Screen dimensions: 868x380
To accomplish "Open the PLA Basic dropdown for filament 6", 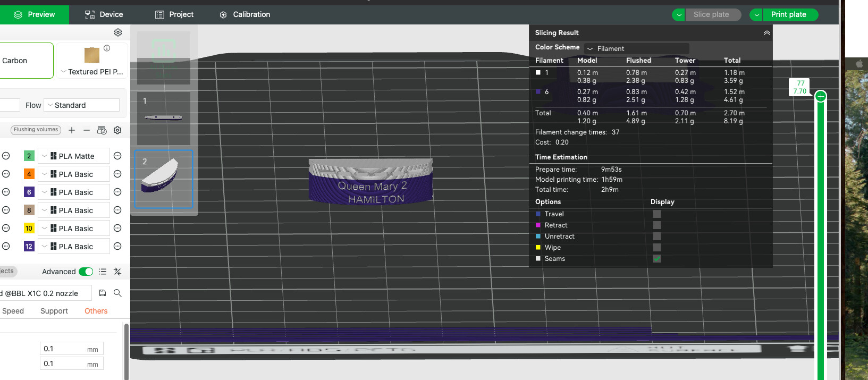I will click(74, 192).
